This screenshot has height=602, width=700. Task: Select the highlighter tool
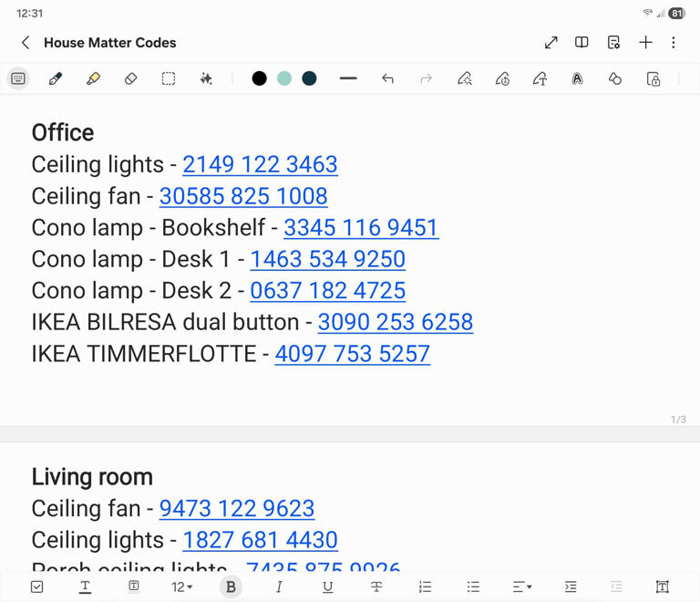pyautogui.click(x=93, y=79)
